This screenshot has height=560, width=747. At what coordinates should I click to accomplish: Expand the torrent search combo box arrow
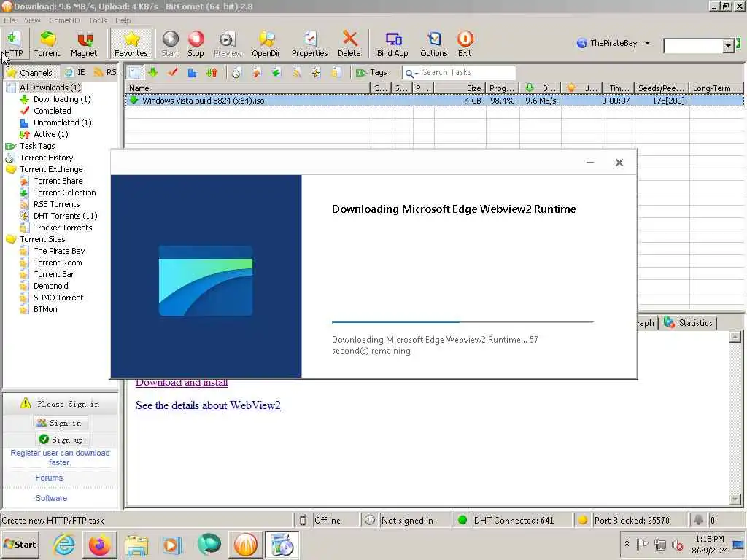pos(728,46)
